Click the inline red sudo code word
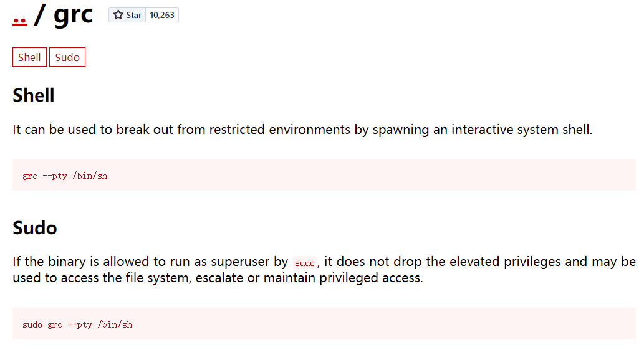The image size is (644, 355). click(x=305, y=263)
